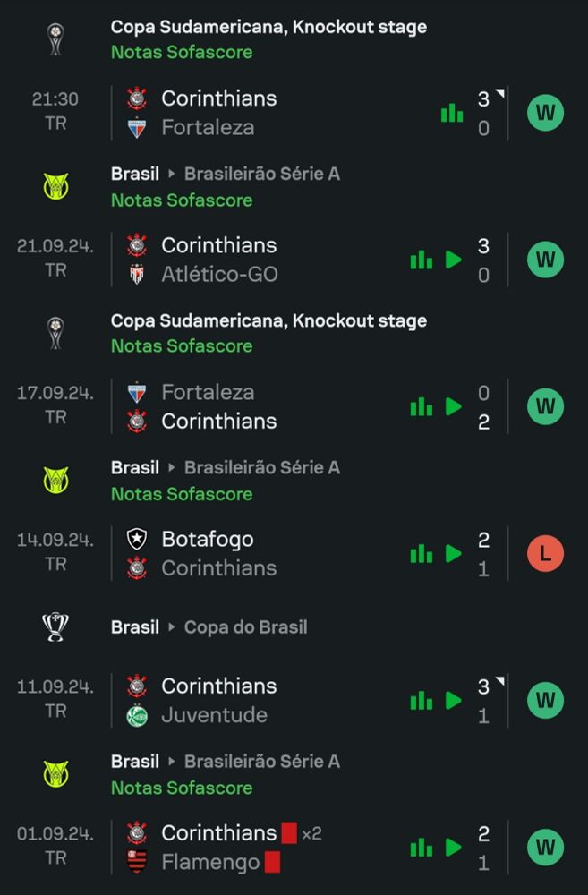588x895 pixels.
Task: Play highlights for Corinthians vs Atlético-GO
Action: [454, 260]
